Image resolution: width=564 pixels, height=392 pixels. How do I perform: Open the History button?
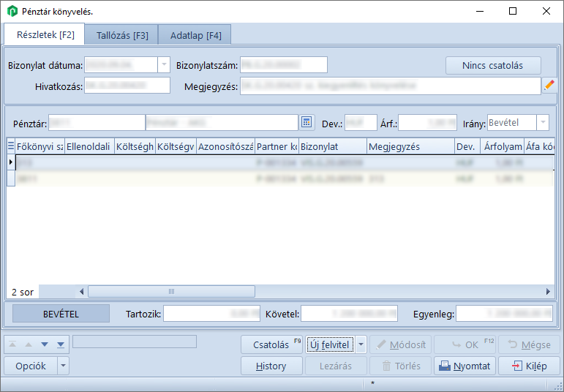[271, 366]
